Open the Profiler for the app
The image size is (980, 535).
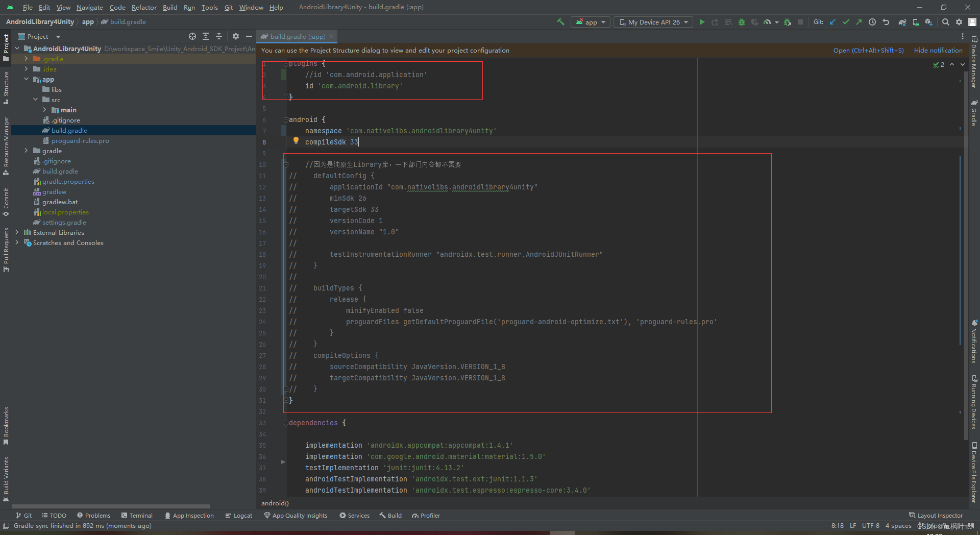768,22
